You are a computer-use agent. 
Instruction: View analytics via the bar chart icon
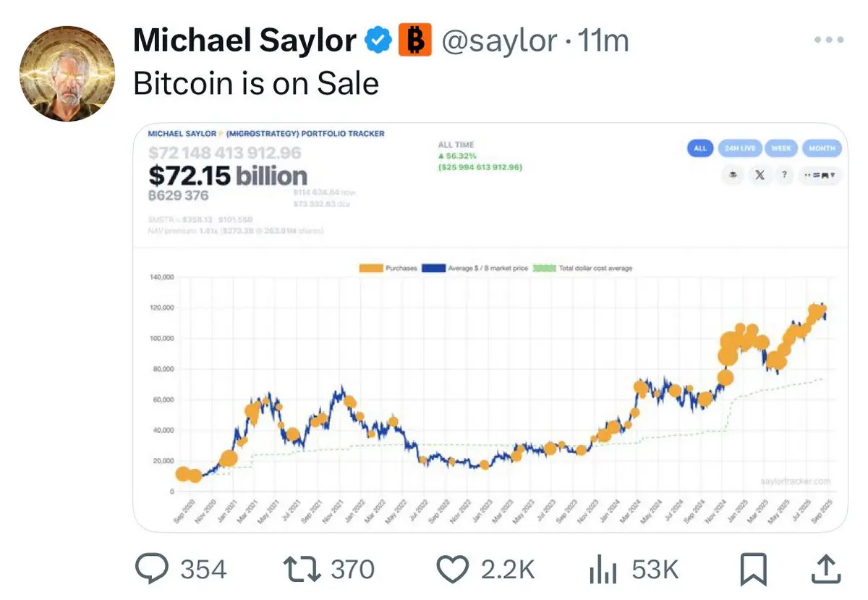(603, 570)
